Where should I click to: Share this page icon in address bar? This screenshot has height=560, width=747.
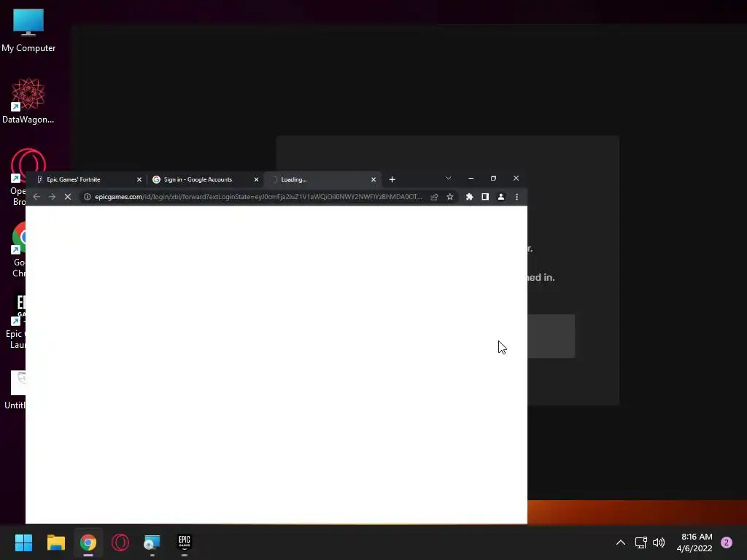click(435, 197)
